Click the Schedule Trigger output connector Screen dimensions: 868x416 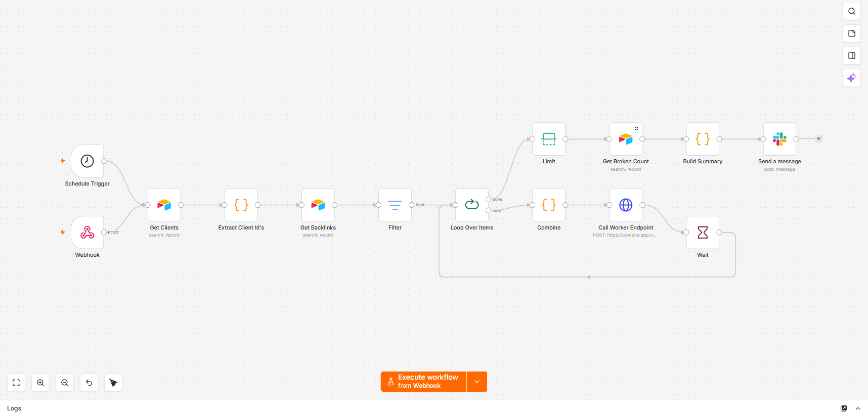(104, 161)
